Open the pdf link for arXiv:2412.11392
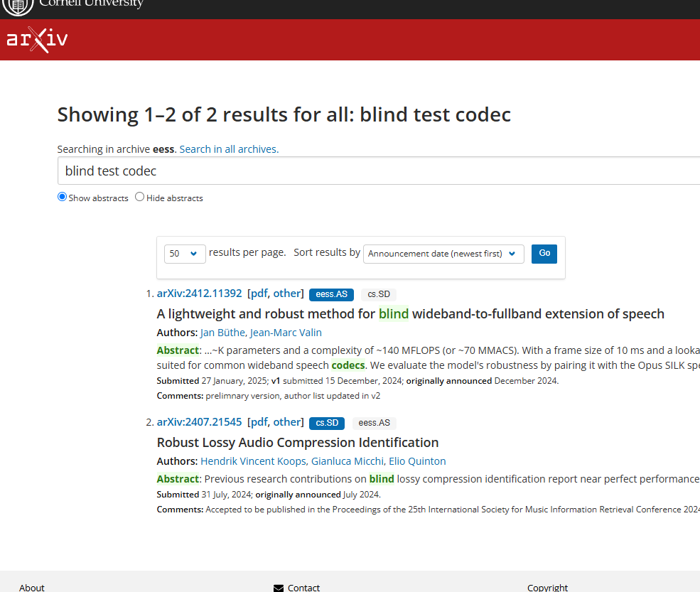Viewport: 700px width, 592px height. point(259,294)
